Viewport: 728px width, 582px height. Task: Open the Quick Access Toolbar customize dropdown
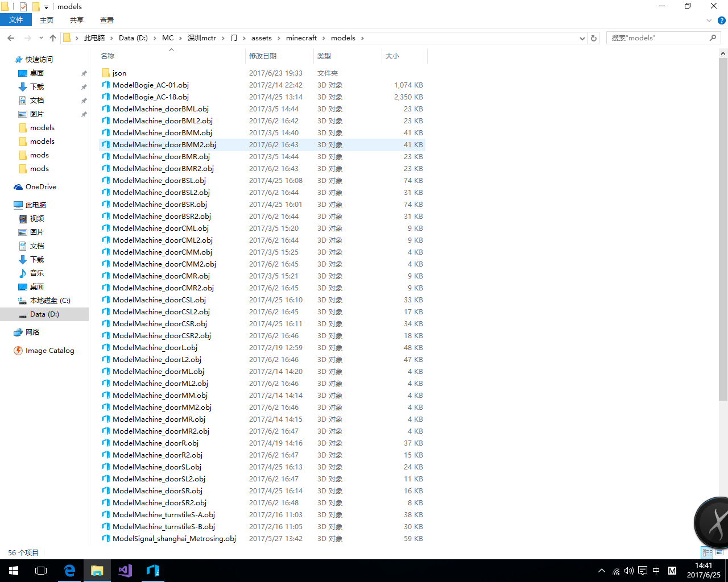point(46,7)
